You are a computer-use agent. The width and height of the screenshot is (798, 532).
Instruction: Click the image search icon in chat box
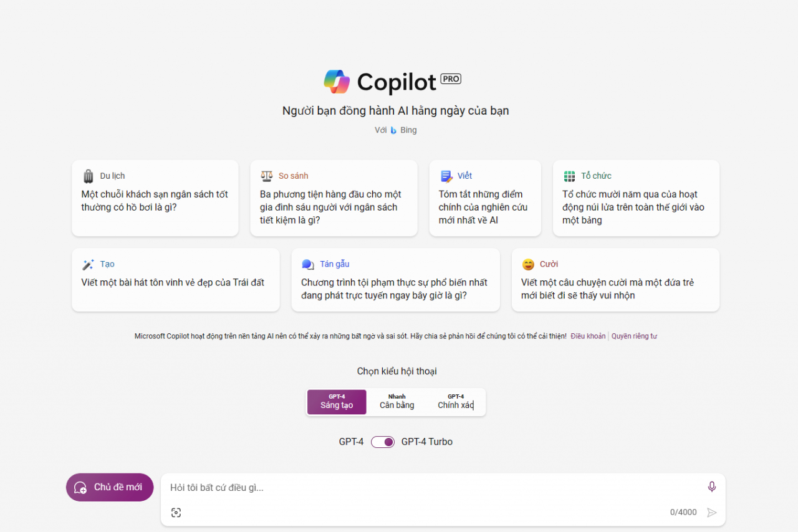(x=176, y=512)
